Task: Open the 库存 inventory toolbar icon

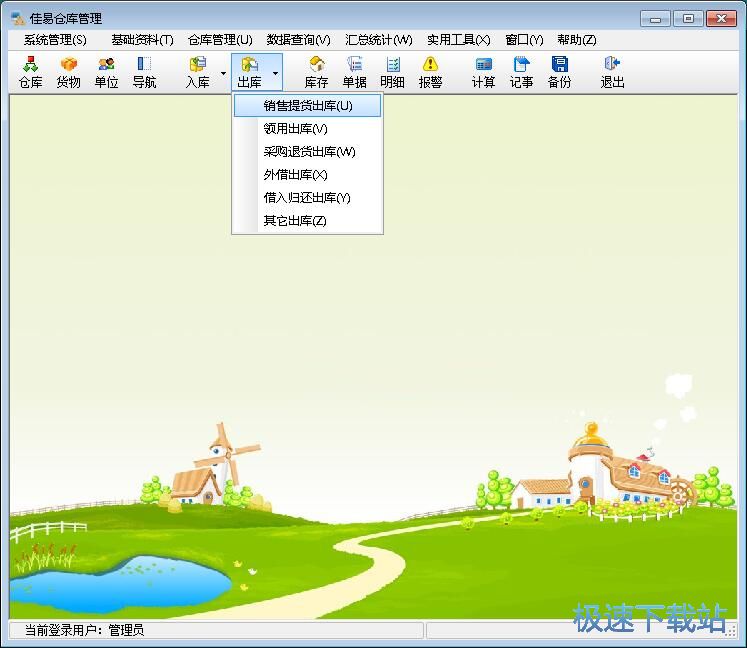Action: [x=317, y=72]
